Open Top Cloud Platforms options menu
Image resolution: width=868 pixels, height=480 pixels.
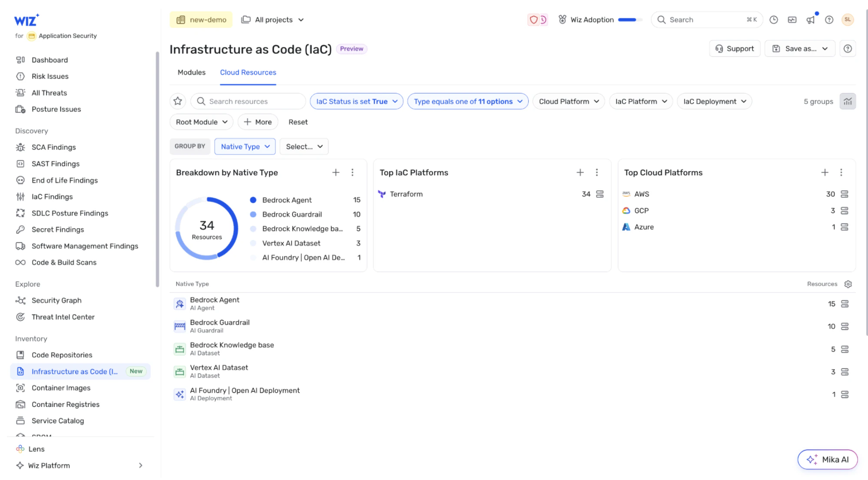[841, 173]
